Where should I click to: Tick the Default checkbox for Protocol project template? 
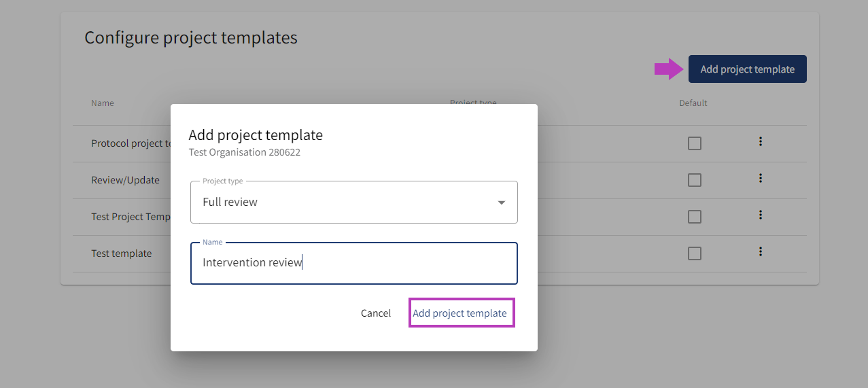(x=694, y=143)
